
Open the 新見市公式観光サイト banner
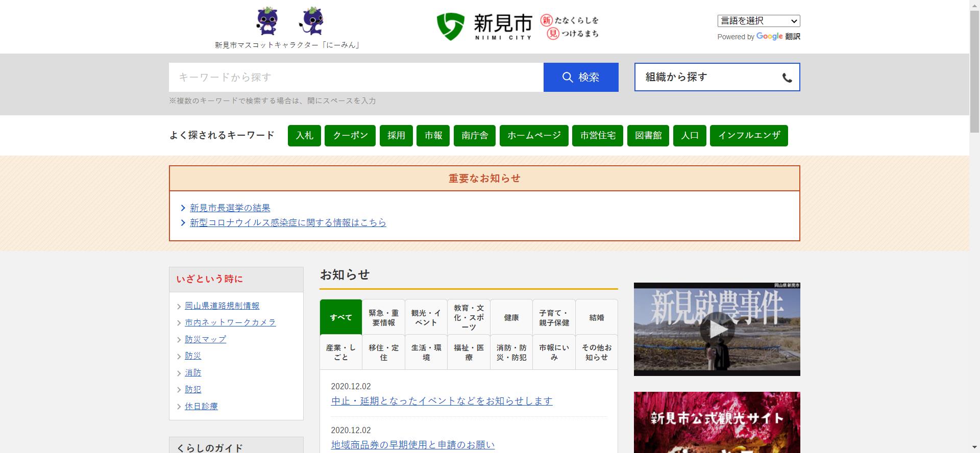click(x=717, y=422)
